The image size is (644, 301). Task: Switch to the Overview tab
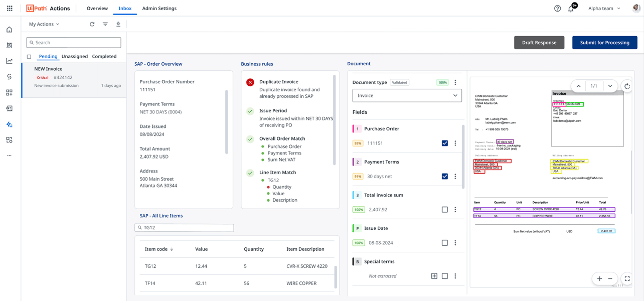pos(97,9)
